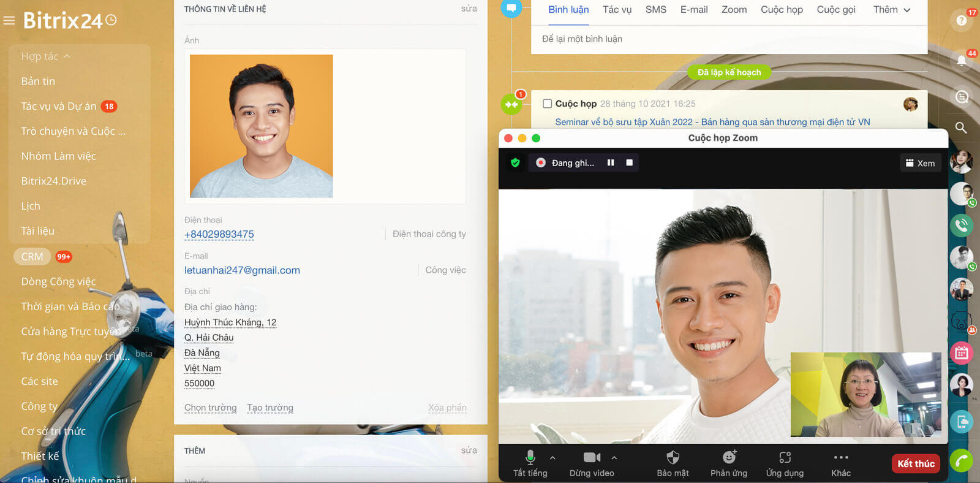980x483 pixels.
Task: Edit contact info section via sửa link
Action: coord(469,9)
